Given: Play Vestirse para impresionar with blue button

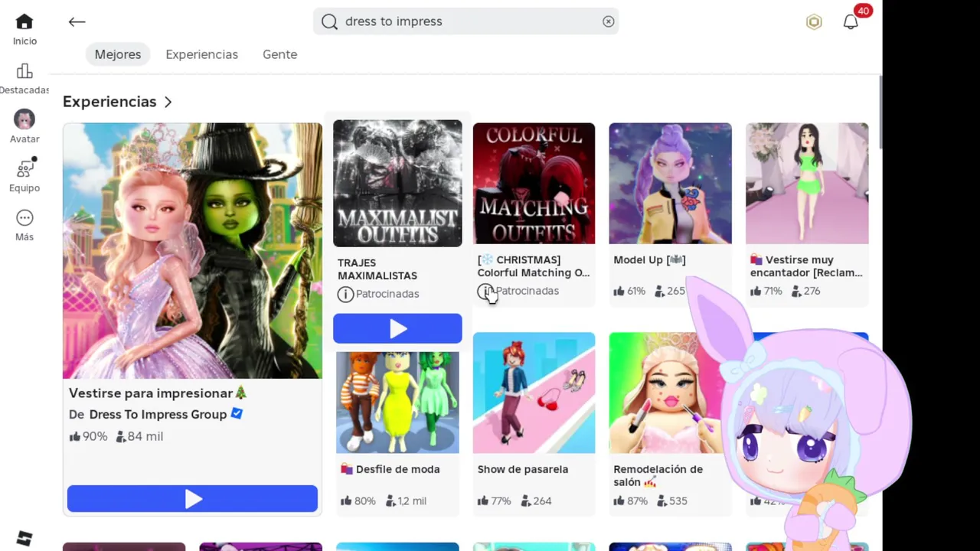Looking at the screenshot, I should pyautogui.click(x=192, y=499).
